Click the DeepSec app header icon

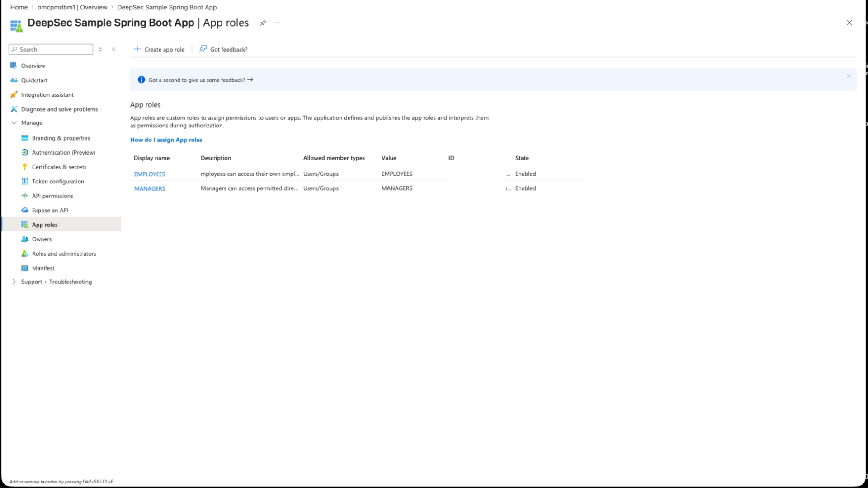tap(16, 26)
